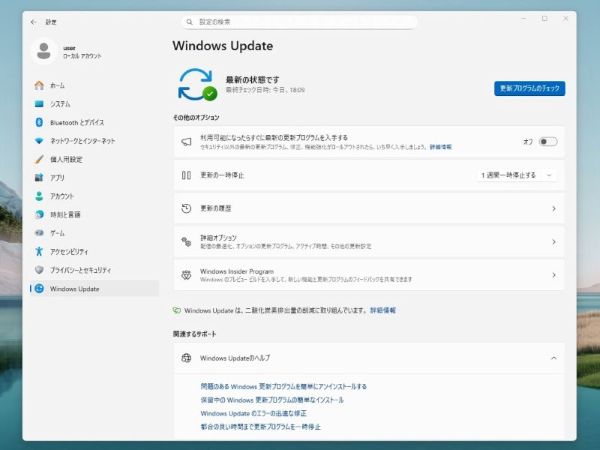Click the Accessibility figure icon in the sidebar
The image size is (600, 450).
39,251
